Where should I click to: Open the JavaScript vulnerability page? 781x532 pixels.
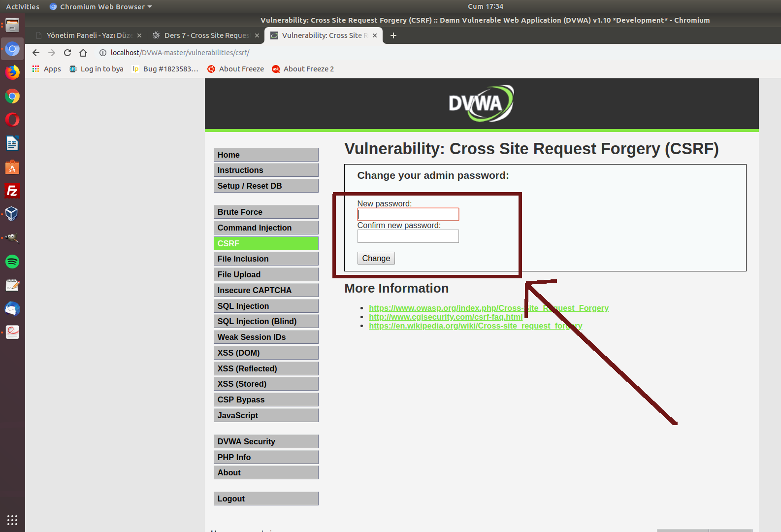pos(266,415)
